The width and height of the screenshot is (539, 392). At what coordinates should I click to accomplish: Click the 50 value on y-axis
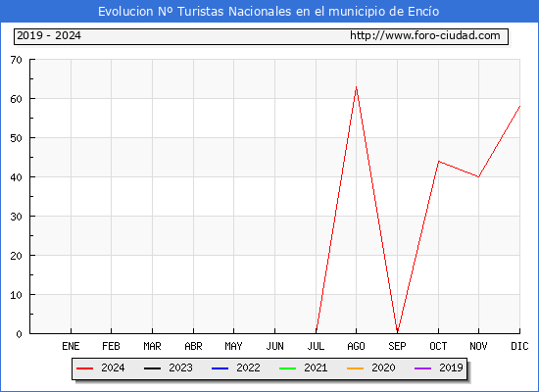point(16,138)
